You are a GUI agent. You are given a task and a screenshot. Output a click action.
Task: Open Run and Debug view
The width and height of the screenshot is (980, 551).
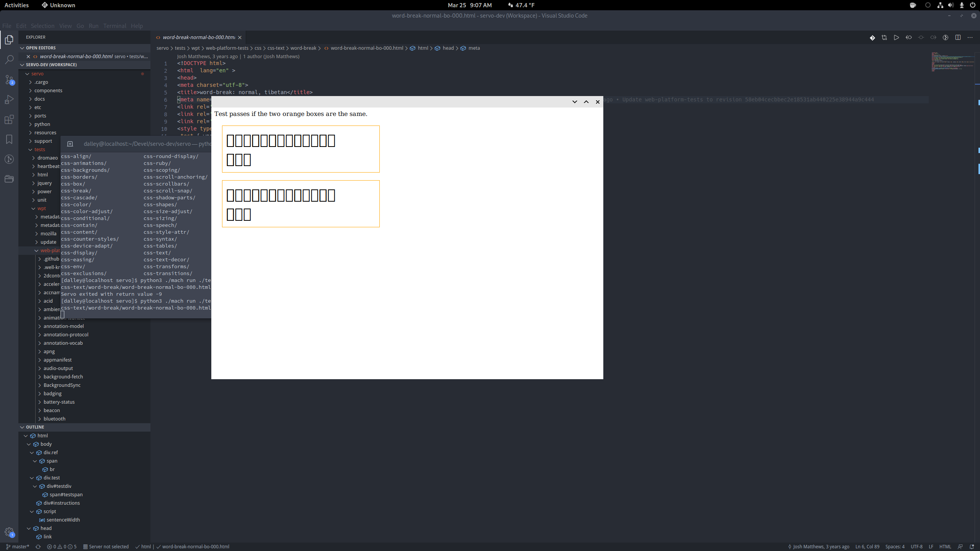9,99
